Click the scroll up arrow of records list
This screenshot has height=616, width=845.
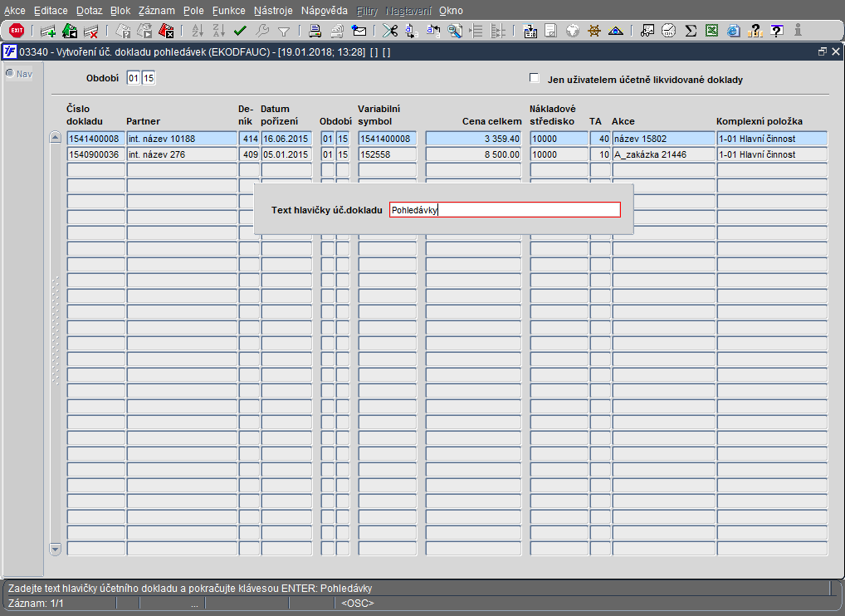[x=56, y=138]
